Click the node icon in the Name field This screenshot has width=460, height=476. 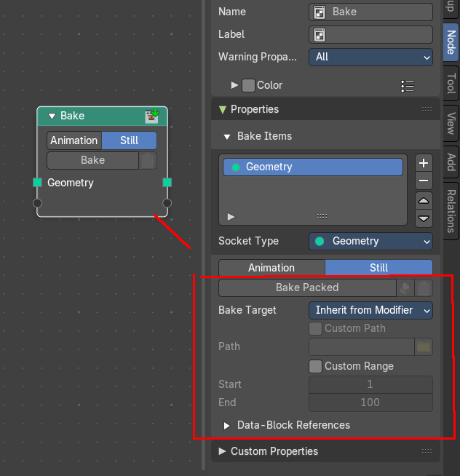click(x=320, y=12)
